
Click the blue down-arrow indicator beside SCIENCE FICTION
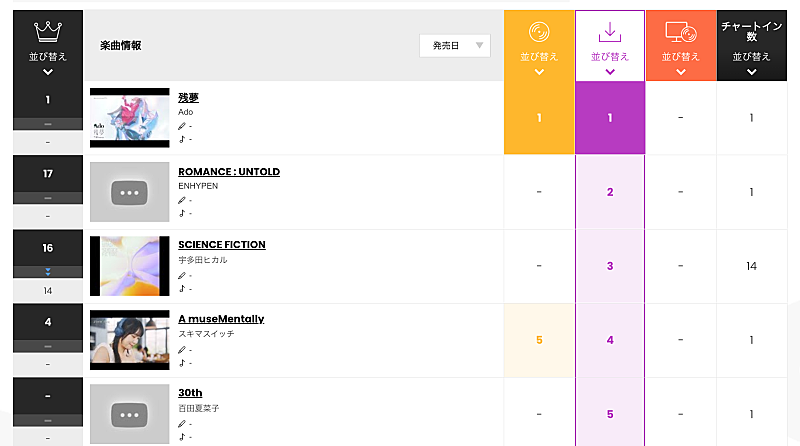(48, 272)
